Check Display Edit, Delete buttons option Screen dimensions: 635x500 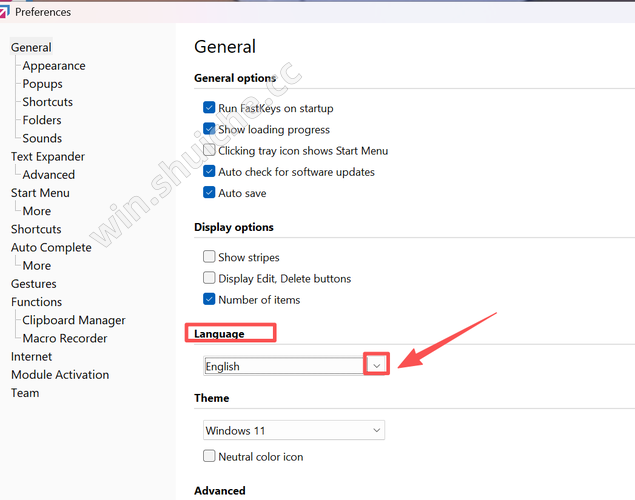(x=209, y=278)
